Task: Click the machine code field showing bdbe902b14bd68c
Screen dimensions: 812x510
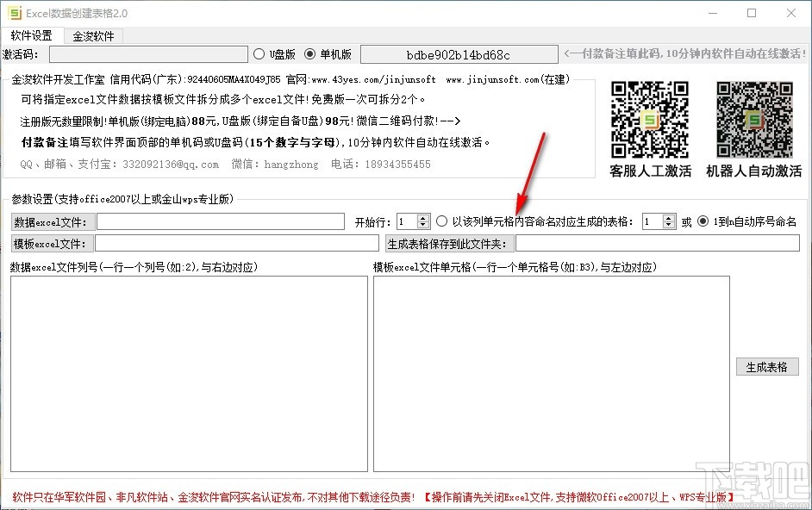Action: click(459, 53)
